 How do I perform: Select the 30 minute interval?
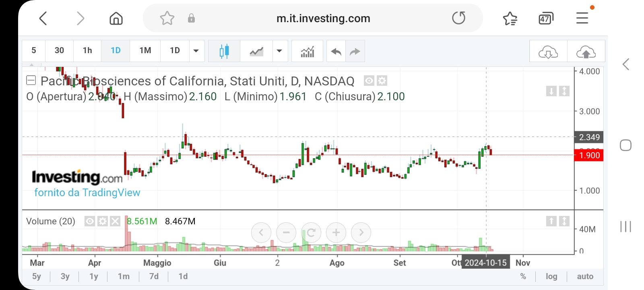[59, 50]
